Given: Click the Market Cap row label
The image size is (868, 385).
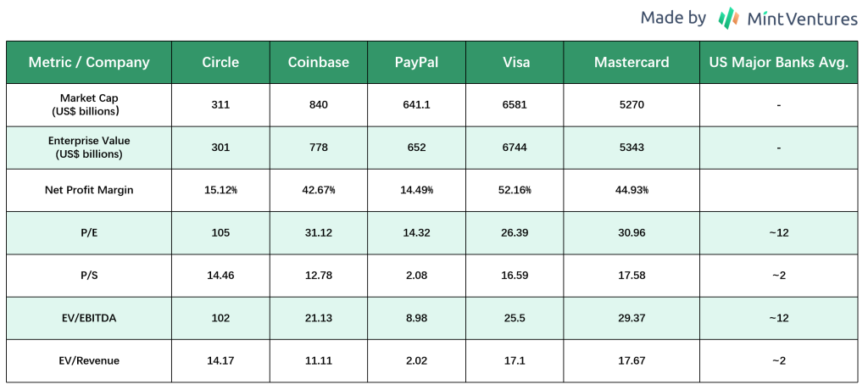Looking at the screenshot, I should 89,104.
